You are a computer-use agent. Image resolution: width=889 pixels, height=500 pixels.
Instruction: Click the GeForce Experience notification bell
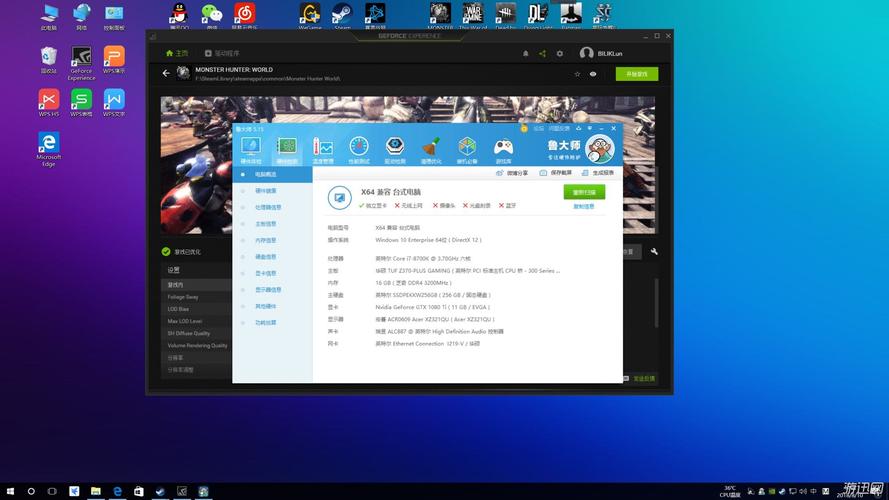[526, 53]
